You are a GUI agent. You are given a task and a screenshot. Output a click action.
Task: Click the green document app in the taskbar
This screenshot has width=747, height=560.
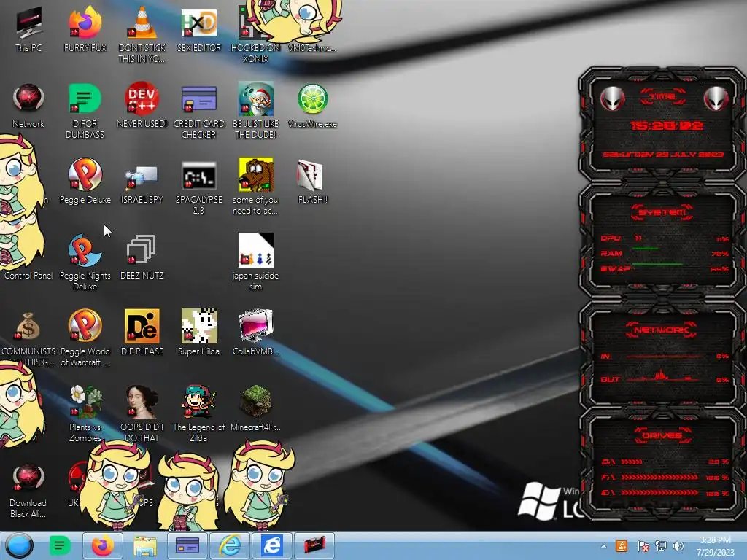(60, 545)
